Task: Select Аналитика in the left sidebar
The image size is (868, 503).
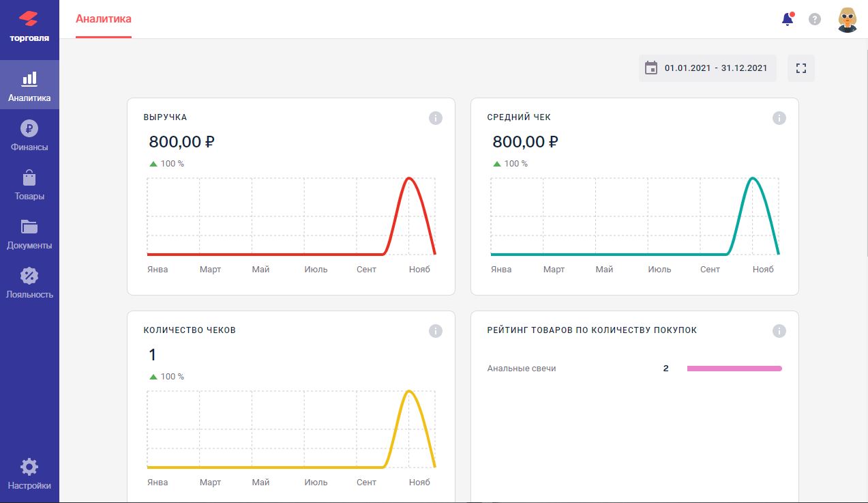Action: pyautogui.click(x=29, y=86)
